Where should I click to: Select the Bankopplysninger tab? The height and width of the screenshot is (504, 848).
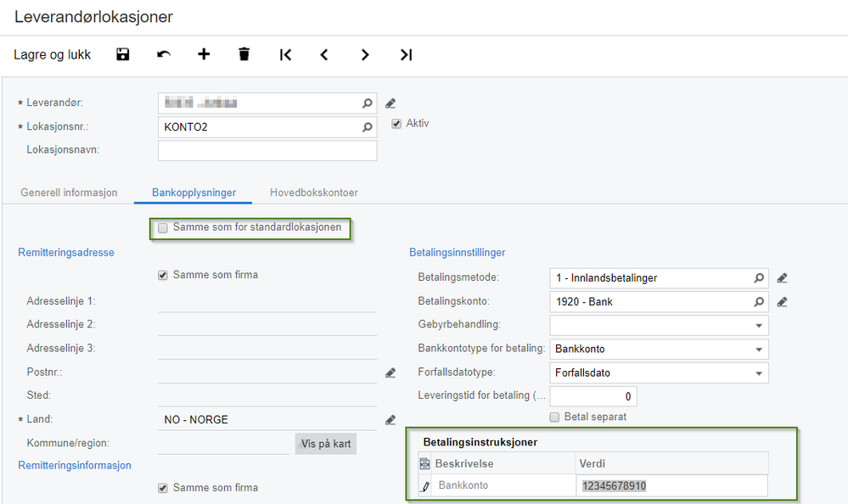click(x=194, y=193)
